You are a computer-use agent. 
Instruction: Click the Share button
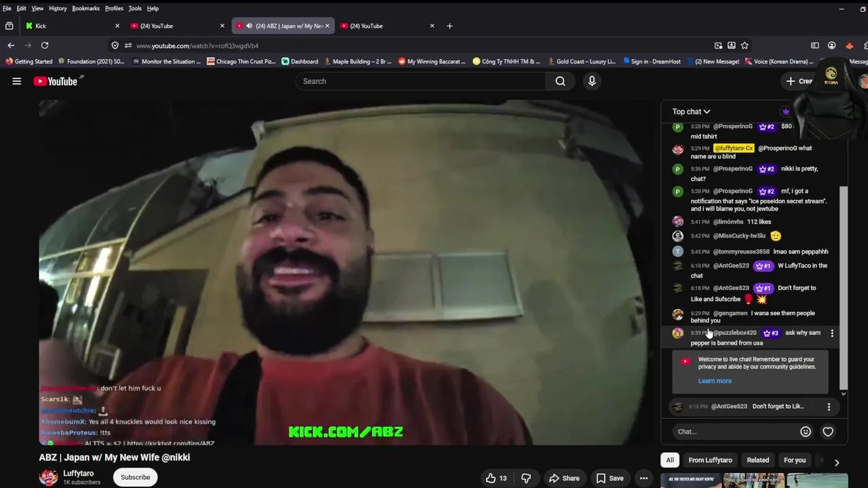pos(564,479)
